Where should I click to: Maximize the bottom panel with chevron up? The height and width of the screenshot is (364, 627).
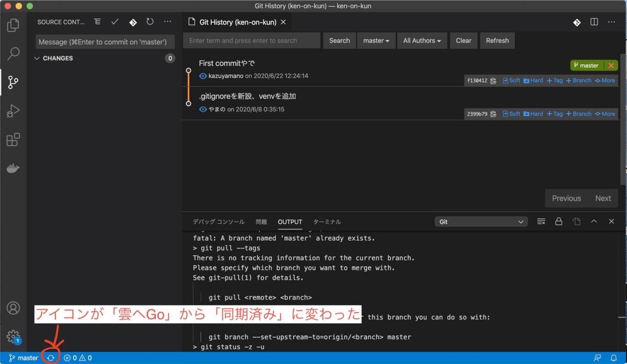(594, 221)
